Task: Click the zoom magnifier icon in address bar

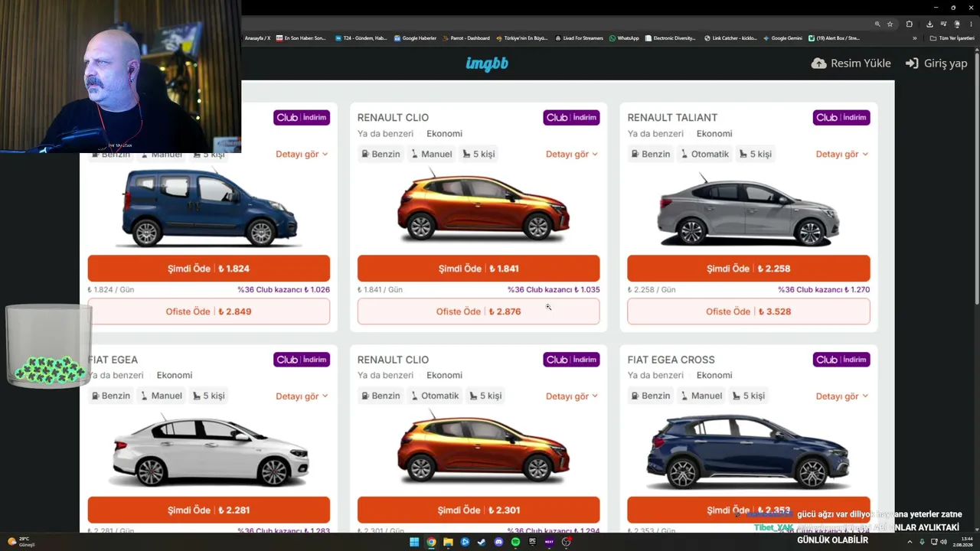Action: tap(877, 24)
